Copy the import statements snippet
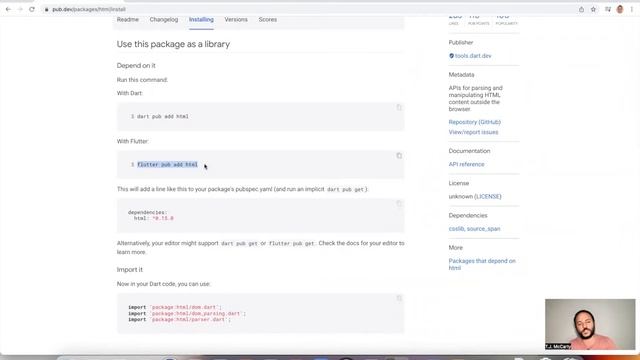 (x=399, y=298)
